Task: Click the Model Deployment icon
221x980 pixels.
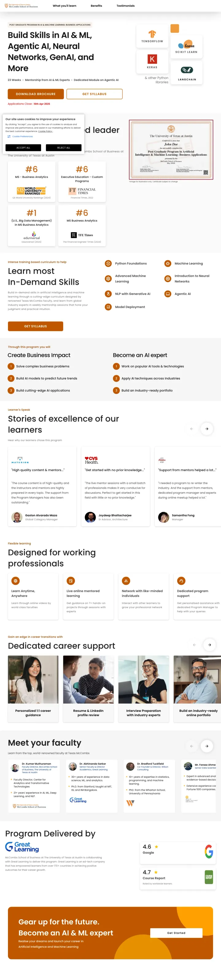Action: (x=108, y=307)
